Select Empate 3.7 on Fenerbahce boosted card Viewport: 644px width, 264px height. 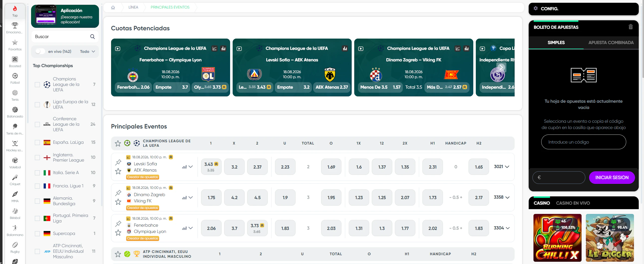point(172,87)
